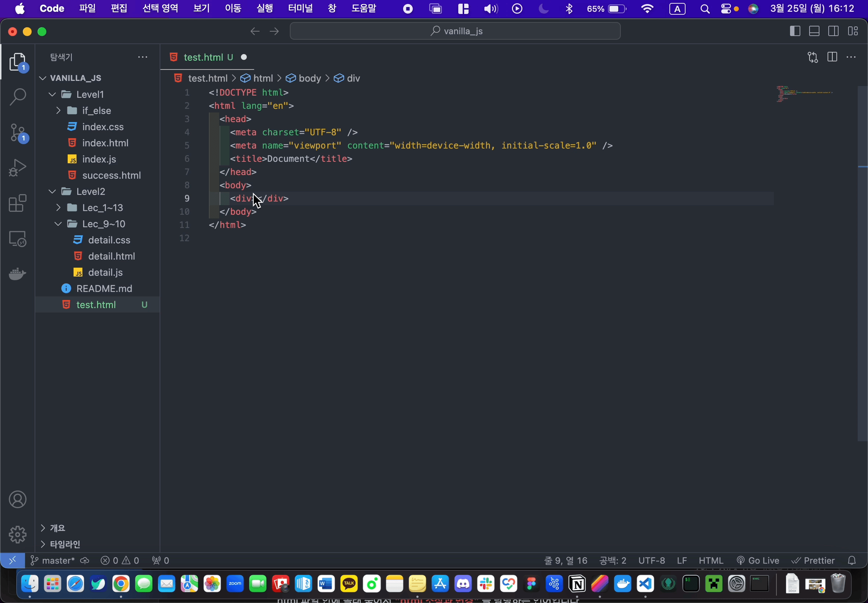Viewport: 868px width, 603px height.
Task: Click the HTML language mode button
Action: [x=711, y=561]
